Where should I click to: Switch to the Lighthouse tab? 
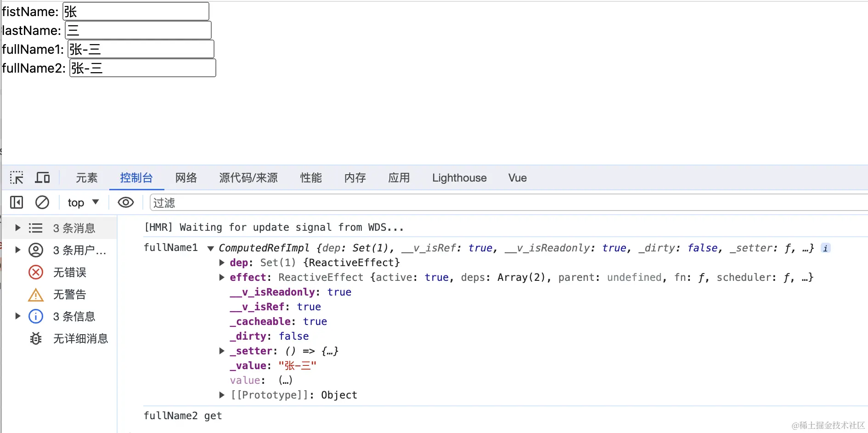[x=459, y=177]
